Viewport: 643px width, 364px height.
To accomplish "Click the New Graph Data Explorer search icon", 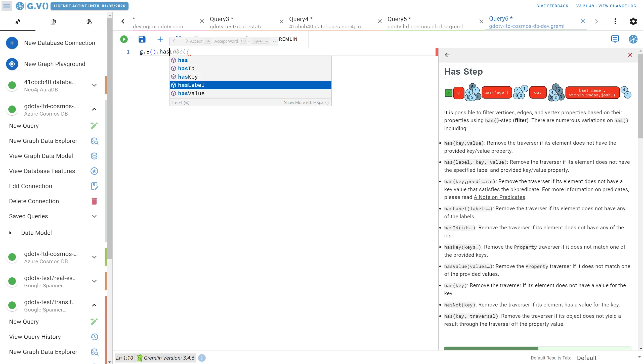I will [94, 141].
